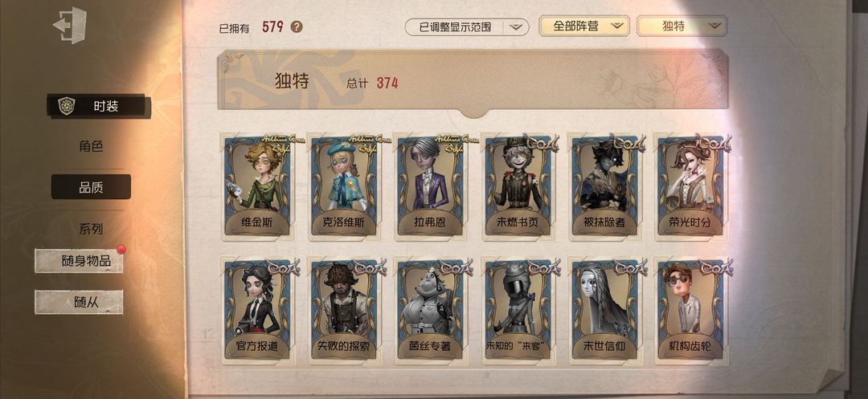Select the 失败的探索 costume card

point(344,310)
